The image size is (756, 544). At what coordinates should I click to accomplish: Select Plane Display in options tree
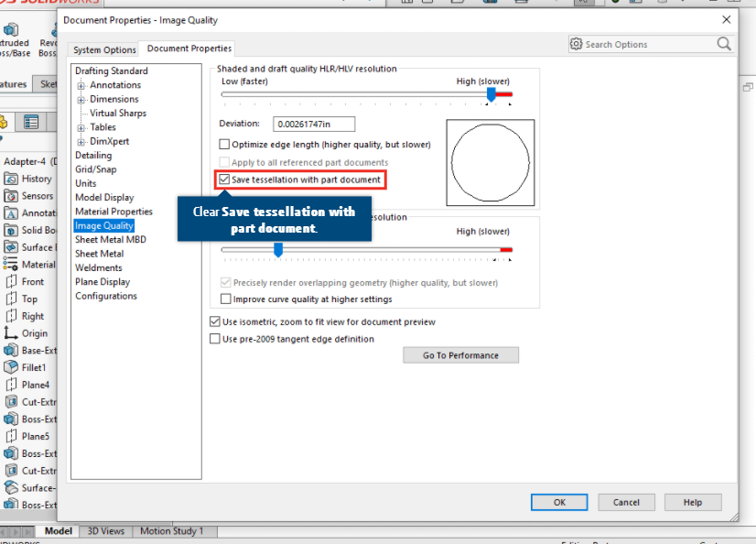pyautogui.click(x=103, y=282)
